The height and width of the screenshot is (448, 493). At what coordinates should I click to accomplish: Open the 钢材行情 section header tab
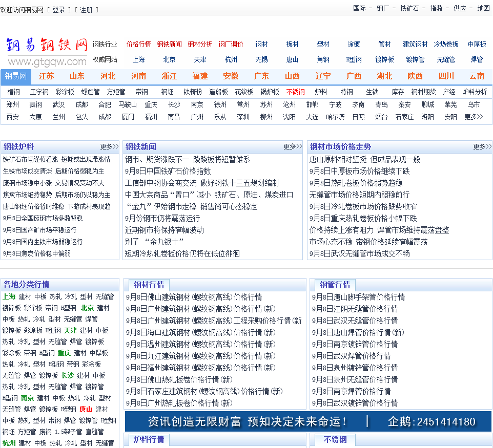(x=149, y=285)
